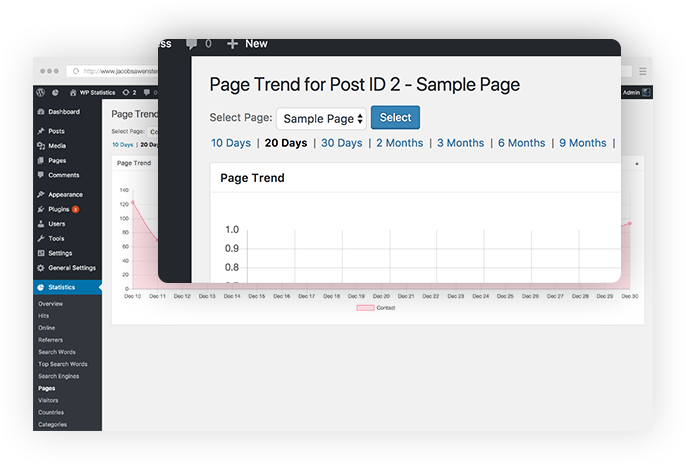Toggle the Contact legend swatch
The width and height of the screenshot is (686, 464).
365,308
